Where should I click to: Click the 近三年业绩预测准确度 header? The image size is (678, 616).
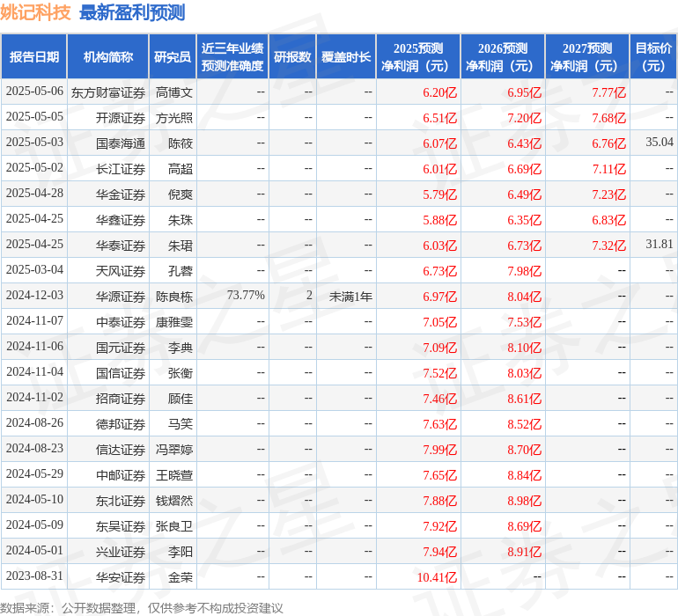click(x=232, y=56)
